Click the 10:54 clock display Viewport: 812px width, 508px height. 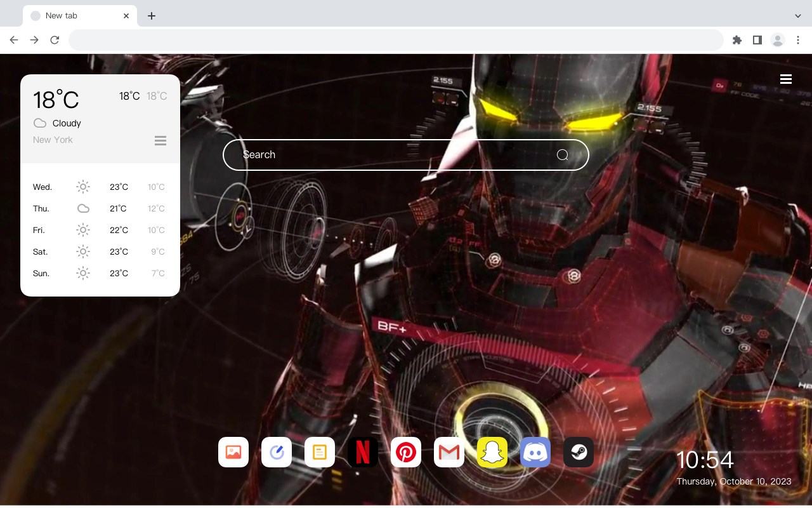pyautogui.click(x=705, y=460)
